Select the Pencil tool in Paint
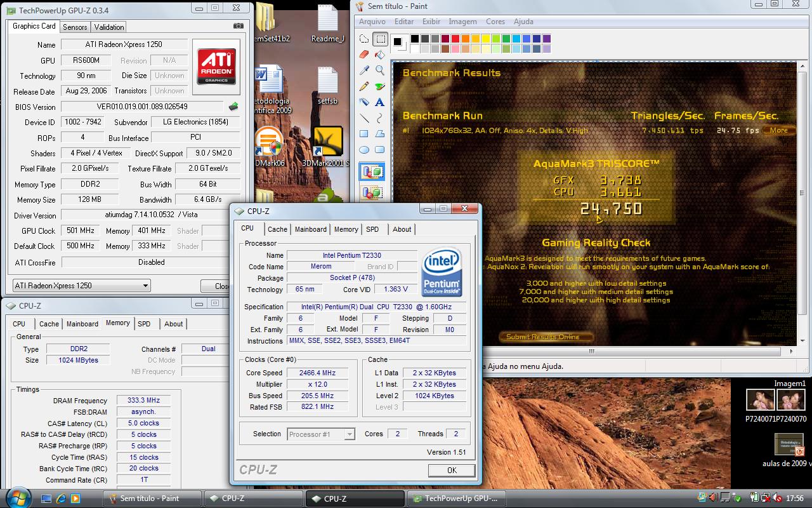This screenshot has width=812, height=508. [364, 86]
